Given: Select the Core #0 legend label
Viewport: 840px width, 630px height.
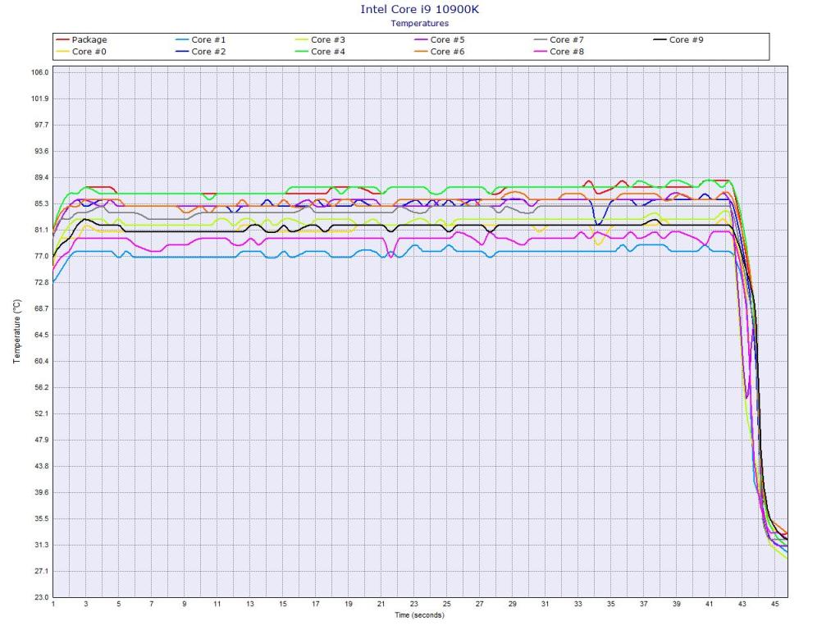Looking at the screenshot, I should 89,52.
